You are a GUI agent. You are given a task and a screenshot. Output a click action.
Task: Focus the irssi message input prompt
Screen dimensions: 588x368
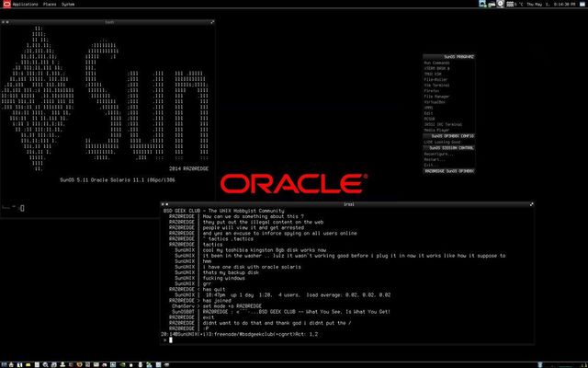[349, 339]
